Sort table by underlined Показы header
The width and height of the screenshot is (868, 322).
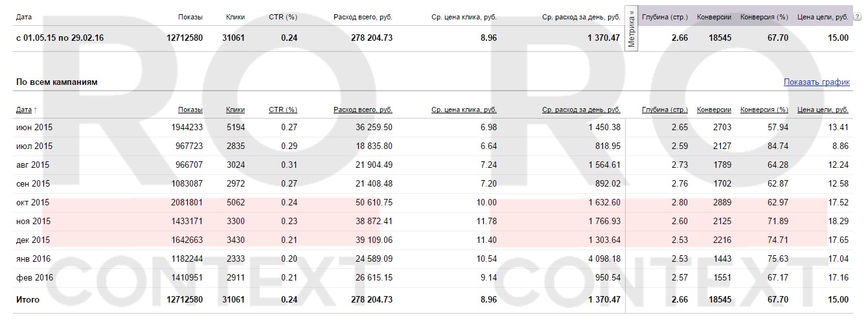click(x=190, y=110)
